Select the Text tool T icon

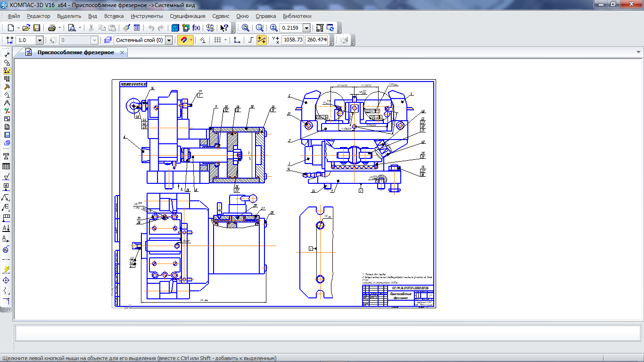pyautogui.click(x=7, y=156)
